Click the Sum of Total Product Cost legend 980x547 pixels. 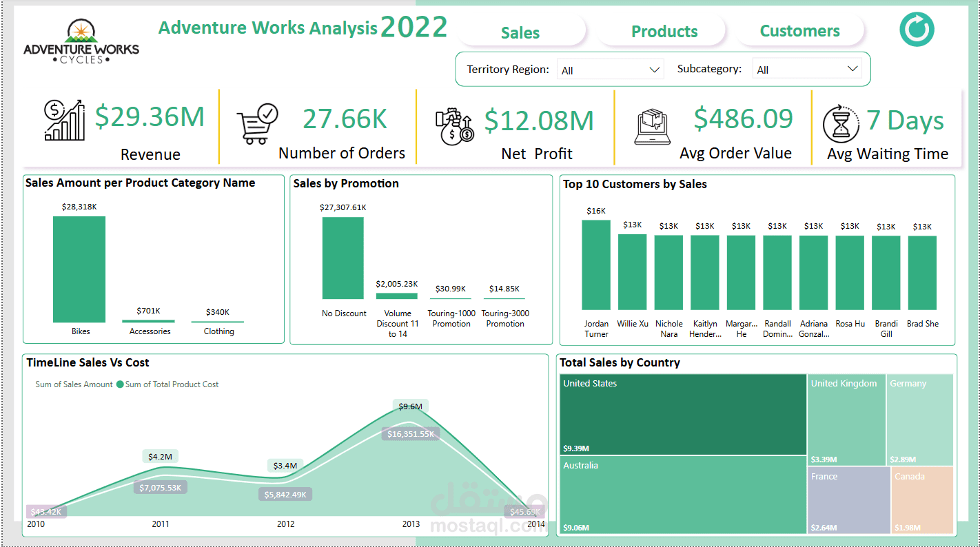point(167,384)
